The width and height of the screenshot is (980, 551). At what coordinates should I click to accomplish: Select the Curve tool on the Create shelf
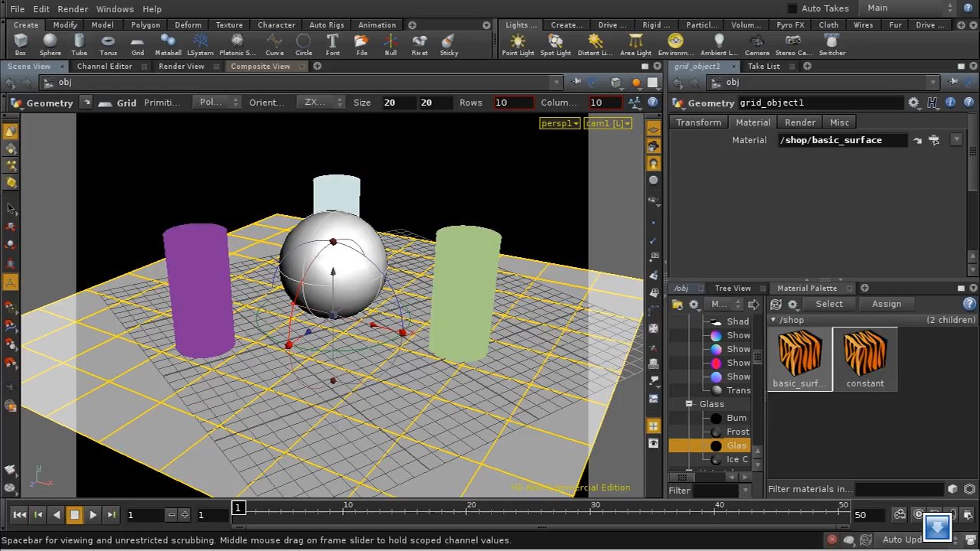click(274, 44)
